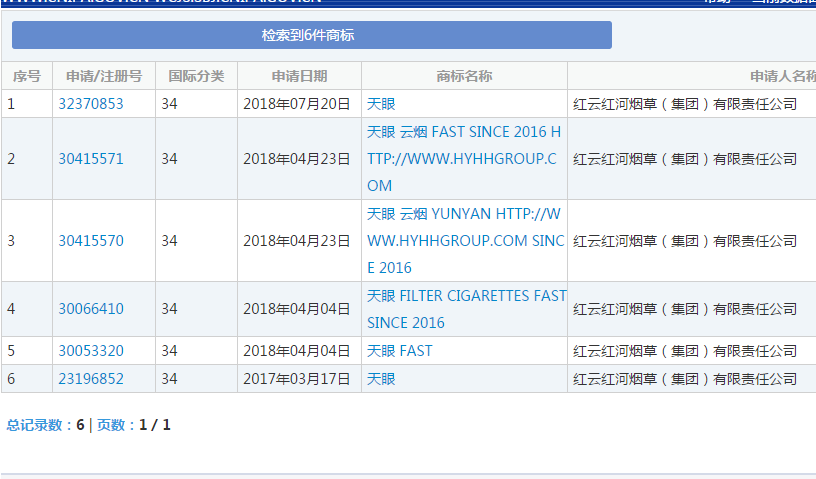Open registration number 32370853
Image resolution: width=816 pixels, height=479 pixels.
click(x=91, y=104)
